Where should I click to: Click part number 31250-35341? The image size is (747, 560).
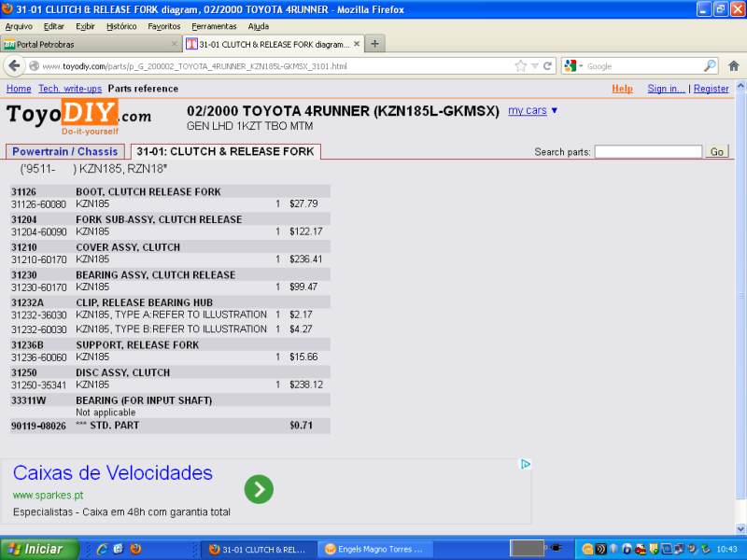(38, 385)
